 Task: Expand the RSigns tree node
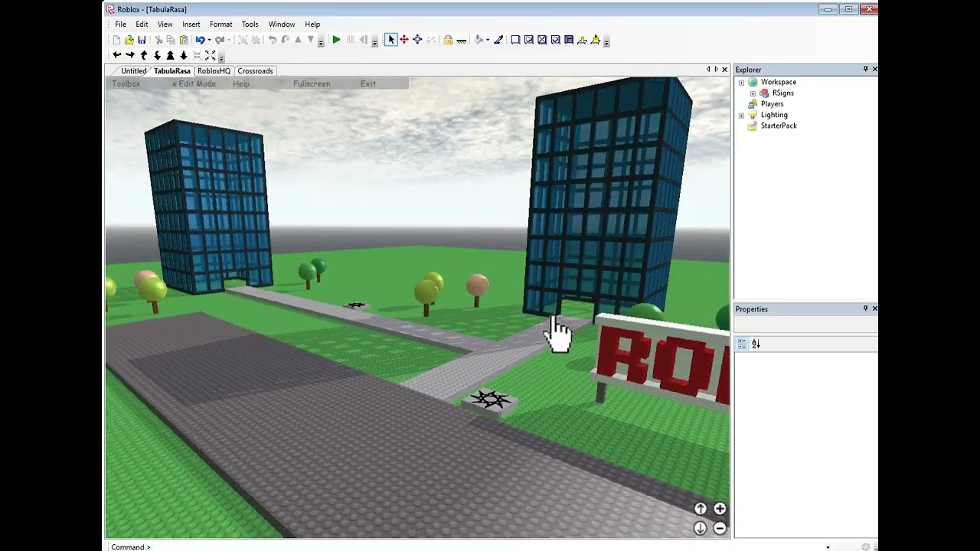(753, 93)
